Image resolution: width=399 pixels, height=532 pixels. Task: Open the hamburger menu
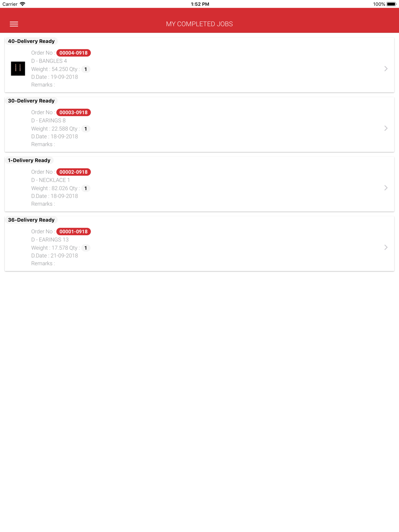[x=14, y=24]
